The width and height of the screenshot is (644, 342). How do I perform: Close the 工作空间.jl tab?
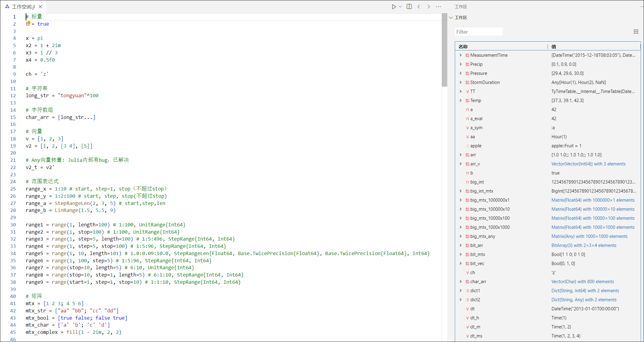click(x=40, y=7)
